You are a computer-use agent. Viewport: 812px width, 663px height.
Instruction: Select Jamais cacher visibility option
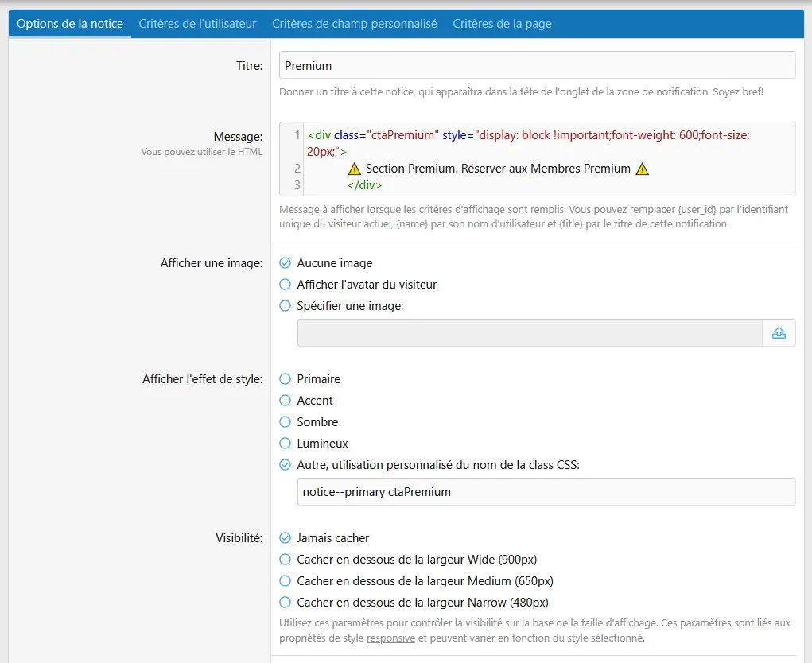286,538
